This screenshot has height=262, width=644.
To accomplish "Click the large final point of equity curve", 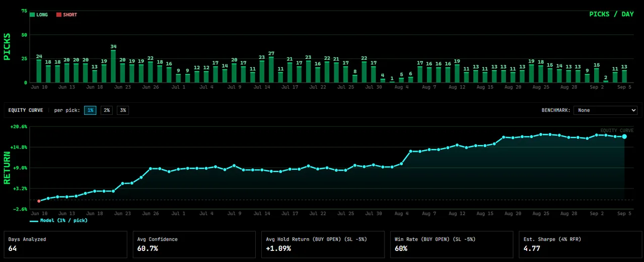I will point(624,137).
